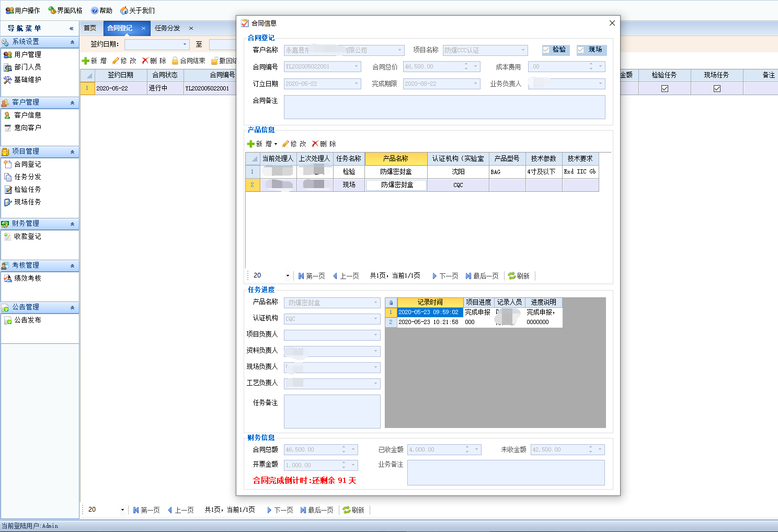
Task: Toggle the 检验任务 checkbox in grid row
Action: 665,89
